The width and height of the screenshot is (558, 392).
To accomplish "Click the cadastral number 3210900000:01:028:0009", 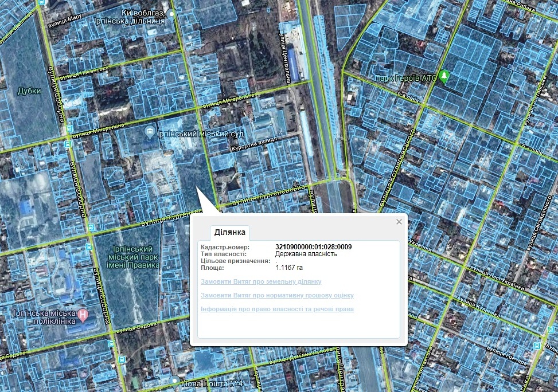I will pos(313,247).
